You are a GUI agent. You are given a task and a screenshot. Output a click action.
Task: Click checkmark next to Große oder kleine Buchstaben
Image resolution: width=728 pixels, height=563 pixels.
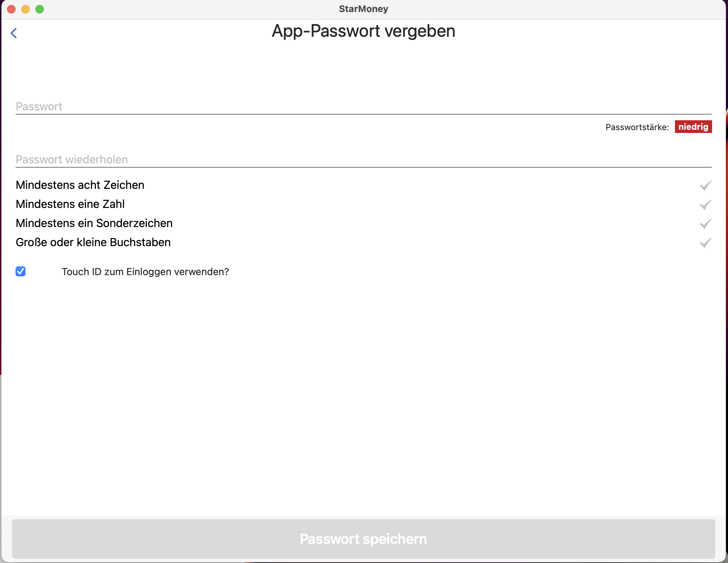point(705,243)
